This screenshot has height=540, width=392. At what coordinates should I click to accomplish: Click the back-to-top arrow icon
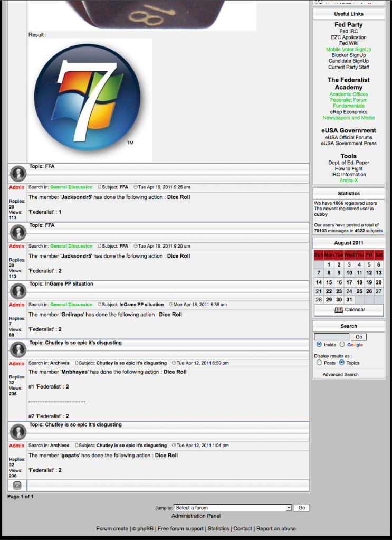(17, 486)
